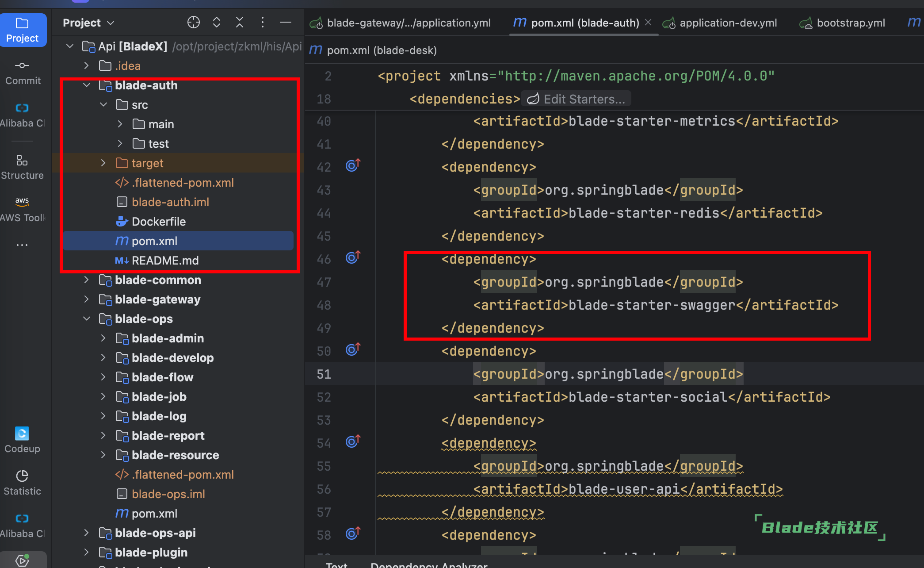
Task: Click the Select Opened File crosshair icon
Action: coord(193,22)
